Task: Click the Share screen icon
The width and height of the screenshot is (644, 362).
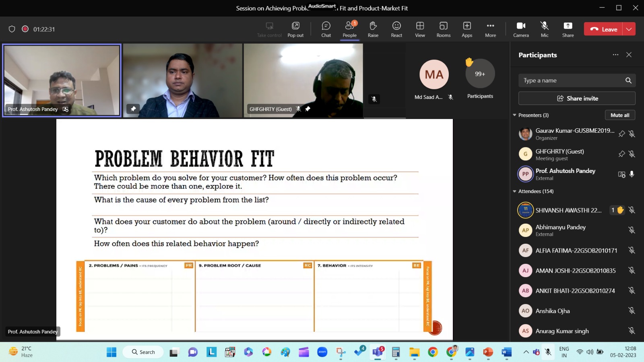Action: click(568, 29)
